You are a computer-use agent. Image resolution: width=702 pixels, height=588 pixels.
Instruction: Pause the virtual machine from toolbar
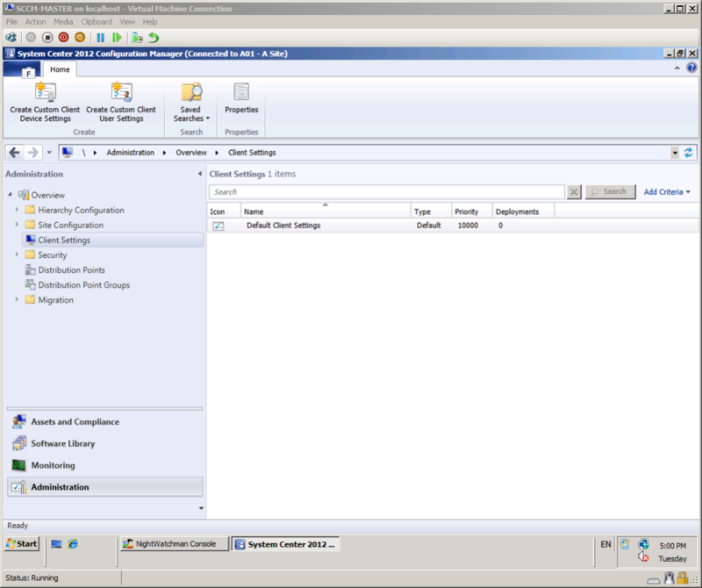pyautogui.click(x=101, y=38)
